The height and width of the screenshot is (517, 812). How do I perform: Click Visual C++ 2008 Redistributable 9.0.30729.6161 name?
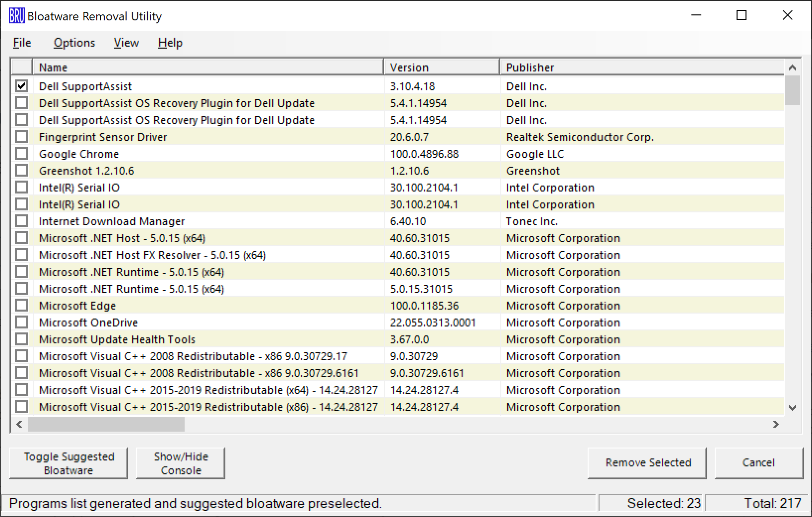[x=199, y=373]
